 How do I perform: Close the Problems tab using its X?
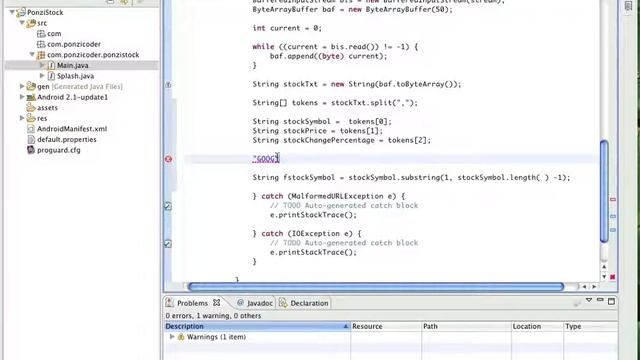[216, 302]
